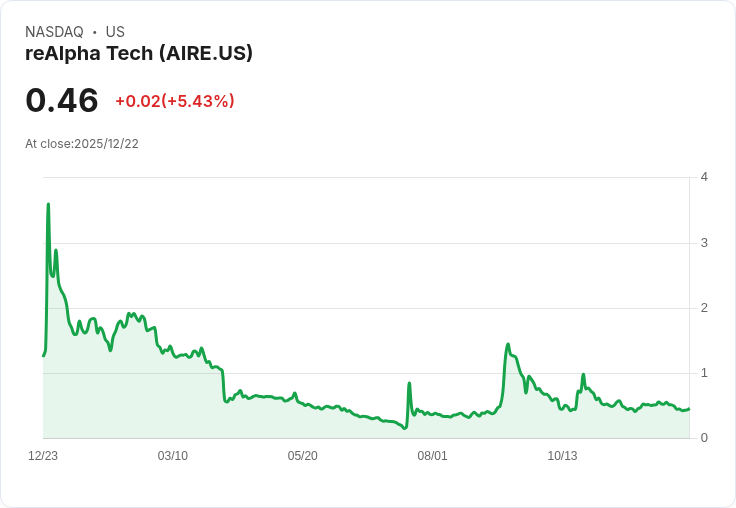This screenshot has height=508, width=736.
Task: Click the narrow price spike just before 08/01
Action: point(409,383)
